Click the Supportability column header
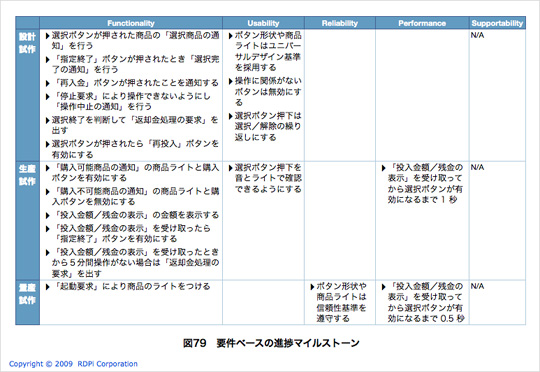The width and height of the screenshot is (540, 372). [497, 23]
